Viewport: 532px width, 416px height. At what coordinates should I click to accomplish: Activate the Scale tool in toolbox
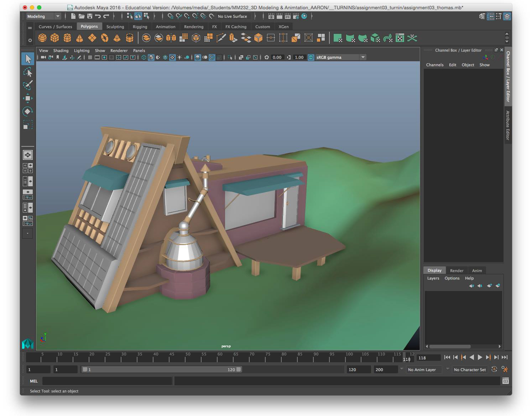[x=28, y=125]
